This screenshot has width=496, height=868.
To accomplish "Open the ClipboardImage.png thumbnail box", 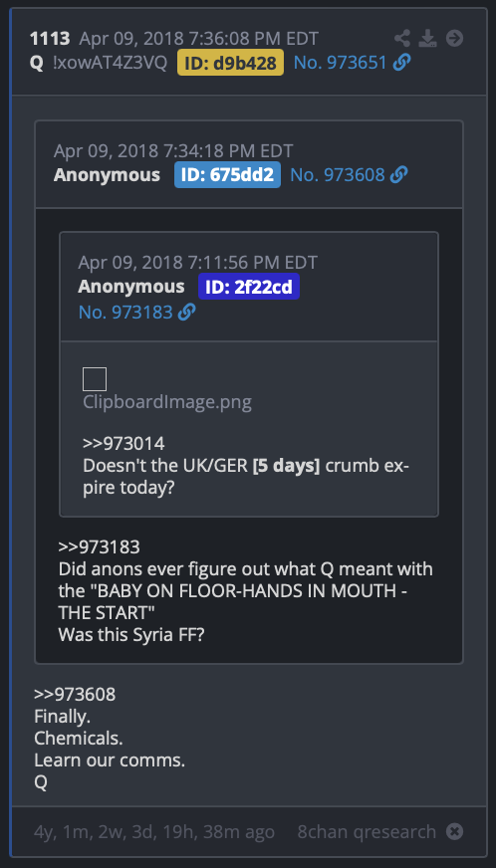I will (95, 379).
